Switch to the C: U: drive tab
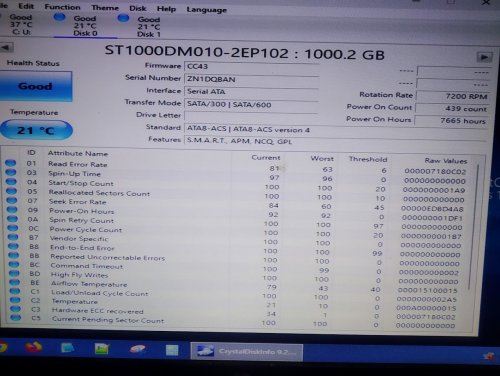Screen dimensions: 500x376 (x=21, y=24)
